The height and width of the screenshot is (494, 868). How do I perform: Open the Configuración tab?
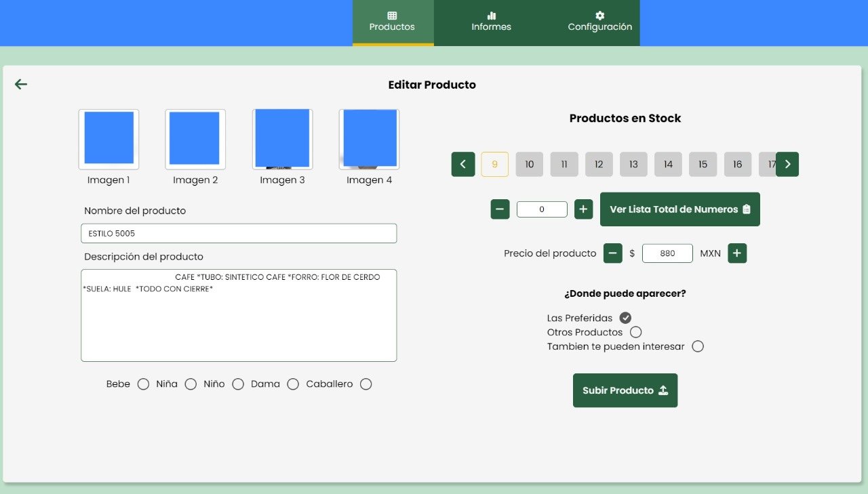click(599, 22)
